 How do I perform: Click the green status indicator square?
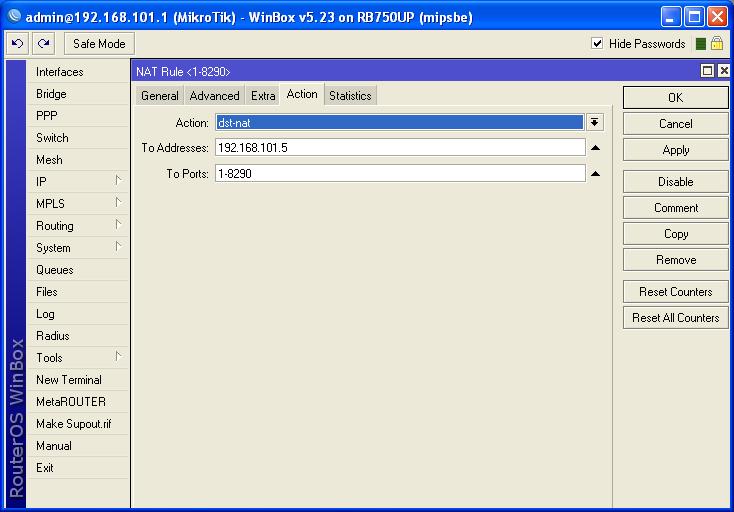700,44
